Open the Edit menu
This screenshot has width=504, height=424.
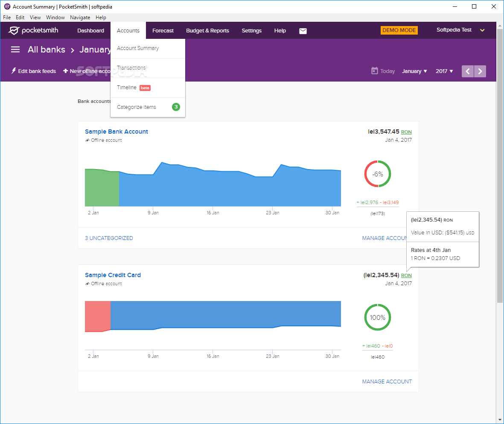[20, 18]
